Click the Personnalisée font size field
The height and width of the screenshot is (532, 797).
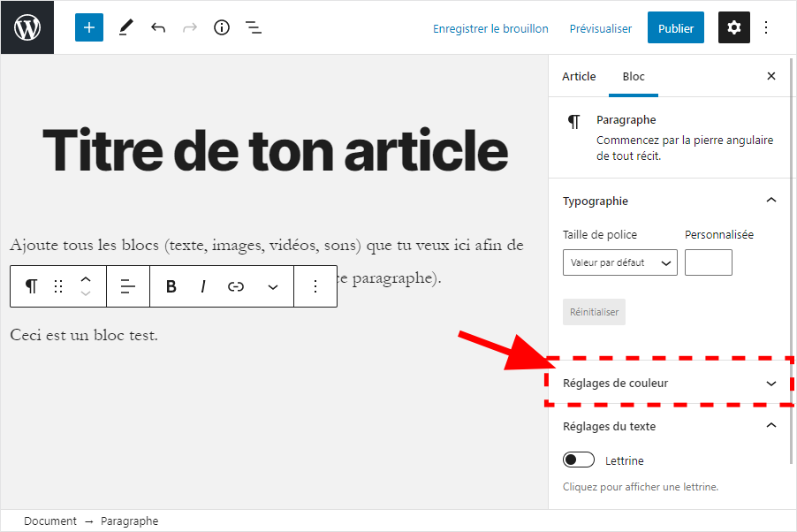708,262
